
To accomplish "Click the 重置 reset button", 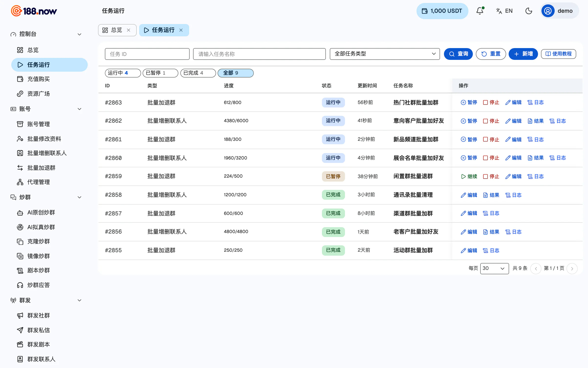I will point(491,54).
